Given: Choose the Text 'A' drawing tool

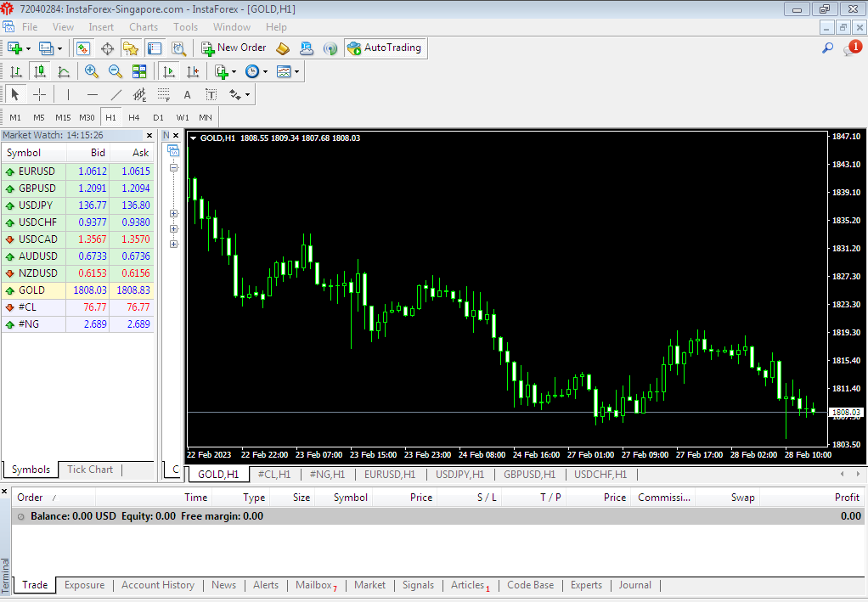Looking at the screenshot, I should 187,94.
